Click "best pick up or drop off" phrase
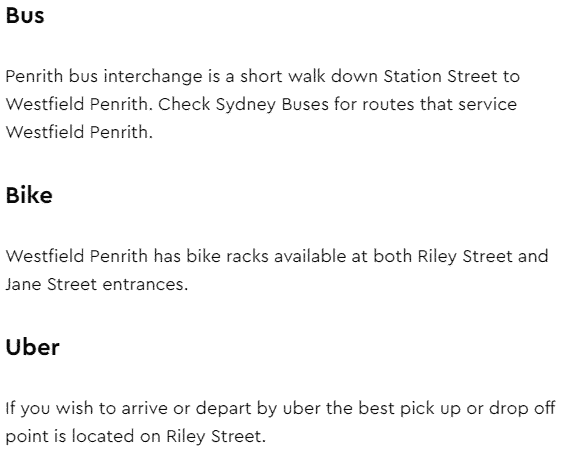 457,409
